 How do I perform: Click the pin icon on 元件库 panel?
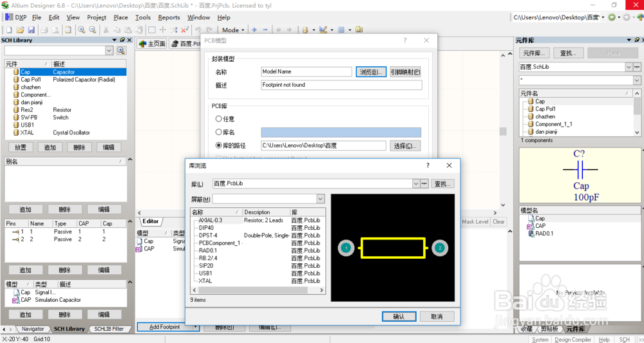[x=637, y=40]
